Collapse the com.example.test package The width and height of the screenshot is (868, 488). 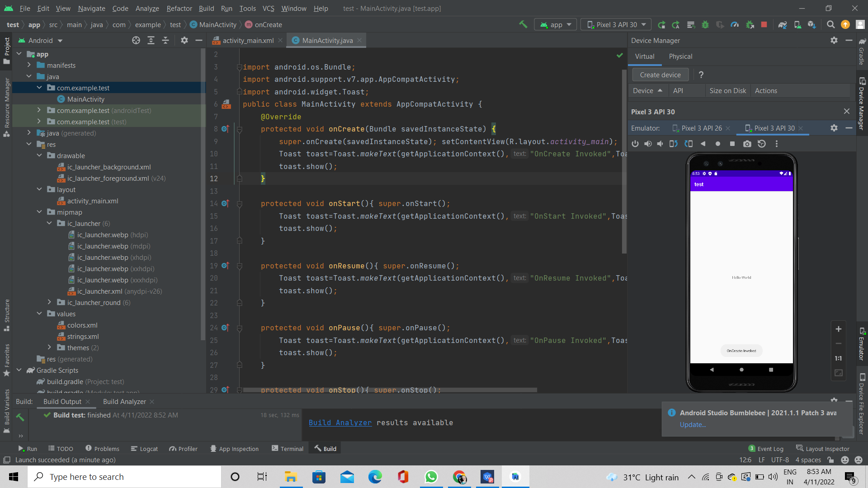pos(39,88)
